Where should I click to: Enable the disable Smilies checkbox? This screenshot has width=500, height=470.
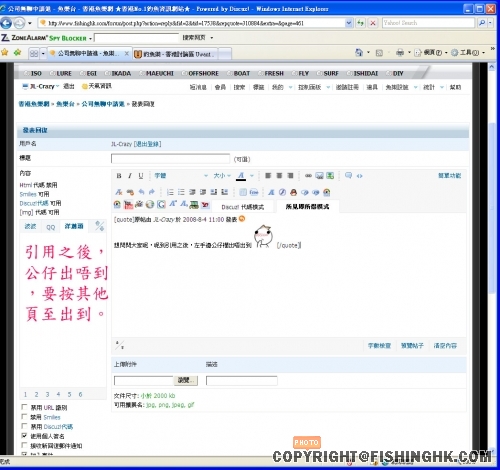(24, 417)
